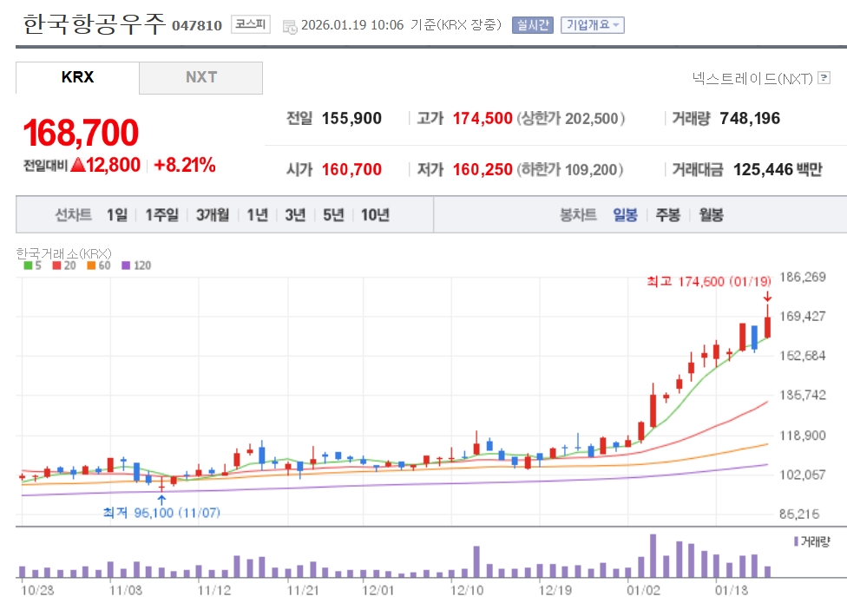Screen dimensions: 847x616
Task: Click the 실시간 real-time badge
Action: [x=532, y=25]
